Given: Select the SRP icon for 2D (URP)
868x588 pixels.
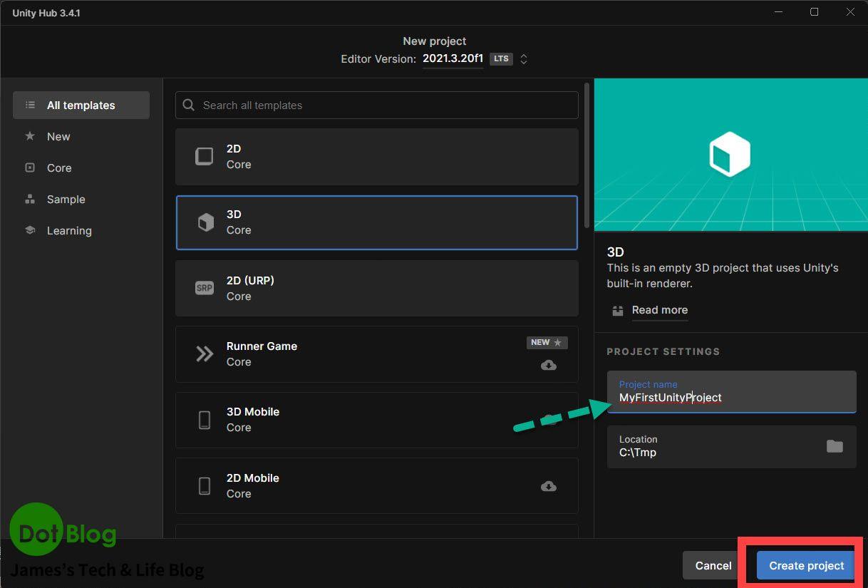Looking at the screenshot, I should coord(205,288).
